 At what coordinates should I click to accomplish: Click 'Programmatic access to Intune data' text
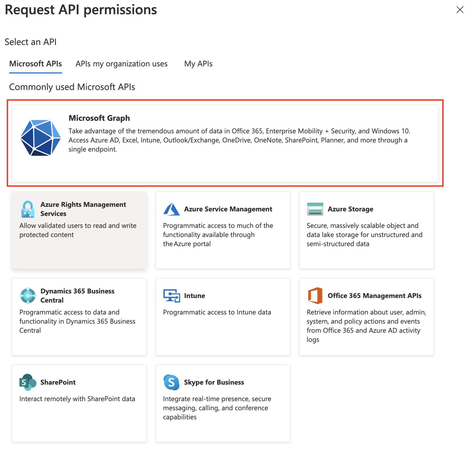tap(217, 312)
